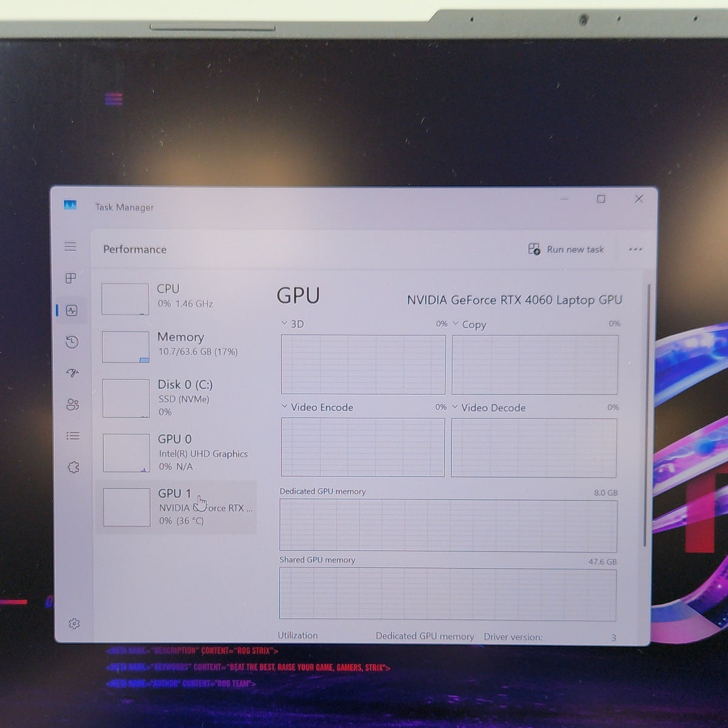Click the Shared GPU memory graph
The width and height of the screenshot is (728, 728).
tap(448, 594)
